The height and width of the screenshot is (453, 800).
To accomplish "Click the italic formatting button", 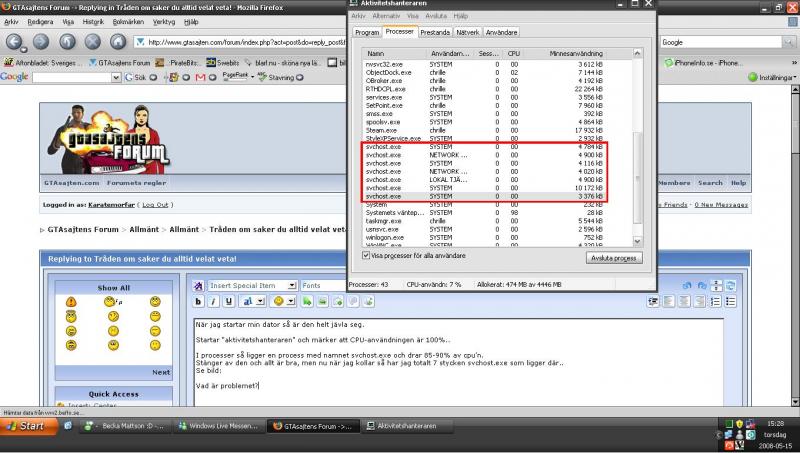I will pos(214,301).
